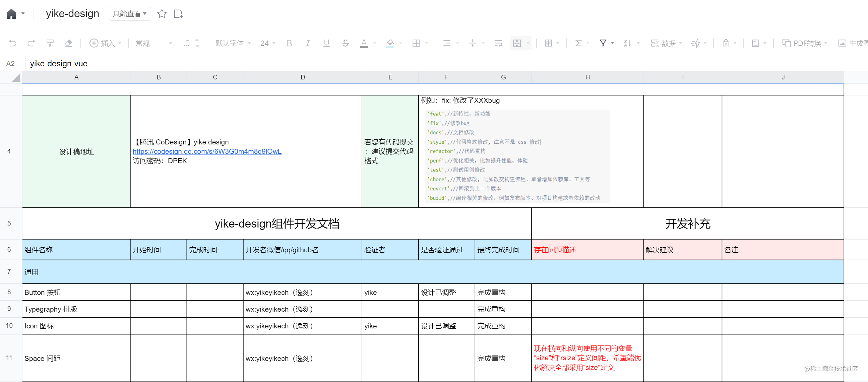Image resolution: width=868 pixels, height=382 pixels.
Task: Select the yike-design组件开发文档 title cell
Action: click(x=277, y=224)
